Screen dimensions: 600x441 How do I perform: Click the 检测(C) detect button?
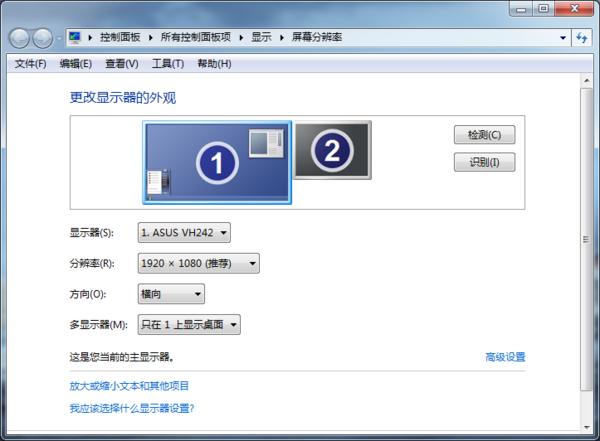coord(484,135)
